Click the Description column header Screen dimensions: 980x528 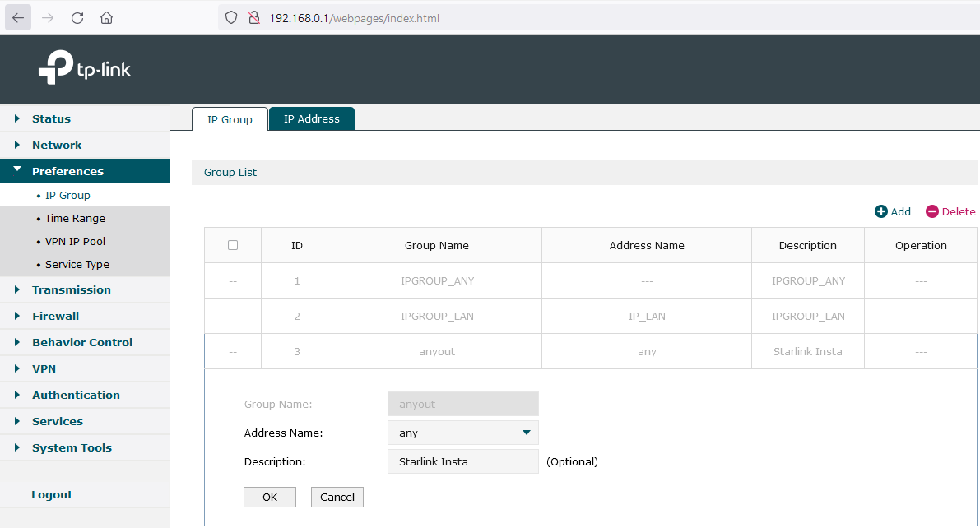(807, 245)
